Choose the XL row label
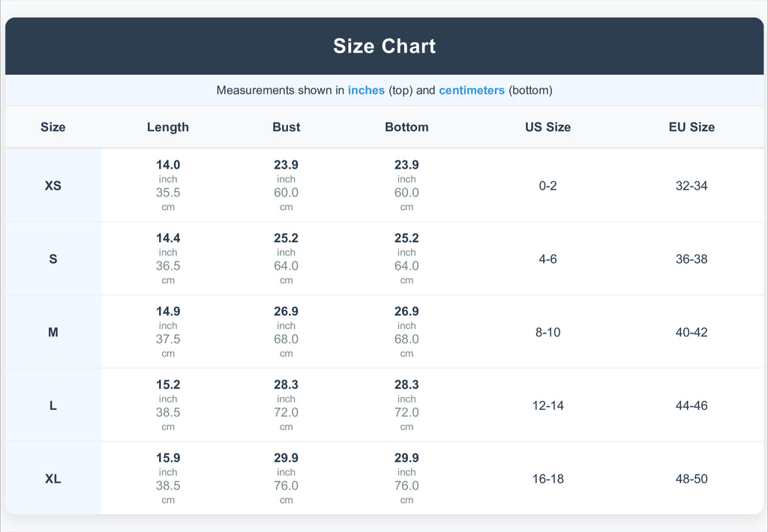 tap(53, 479)
